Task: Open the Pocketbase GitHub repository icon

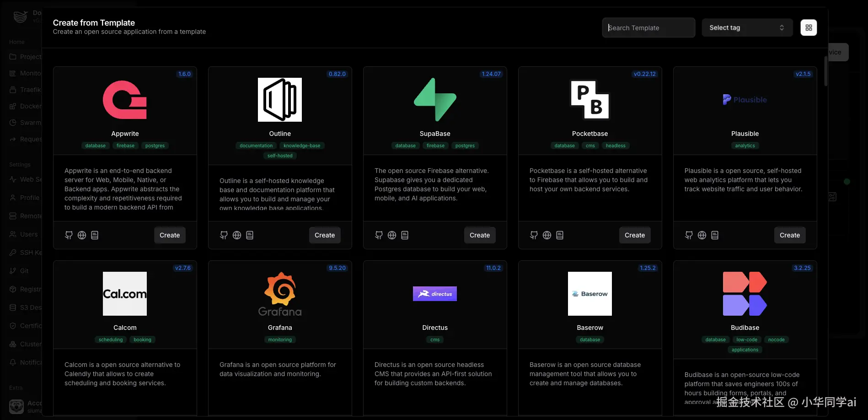Action: [534, 235]
